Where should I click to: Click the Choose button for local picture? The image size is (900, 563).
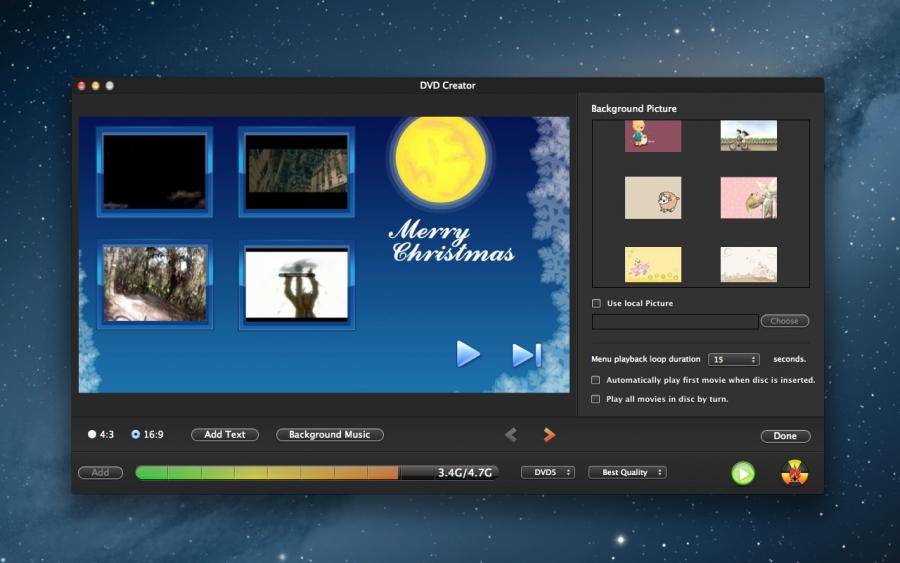click(785, 321)
